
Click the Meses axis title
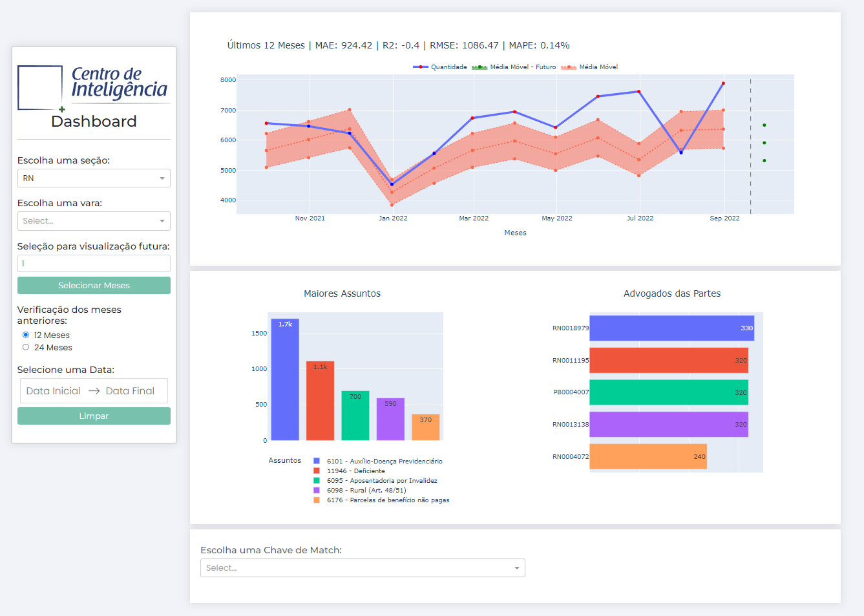tap(516, 233)
